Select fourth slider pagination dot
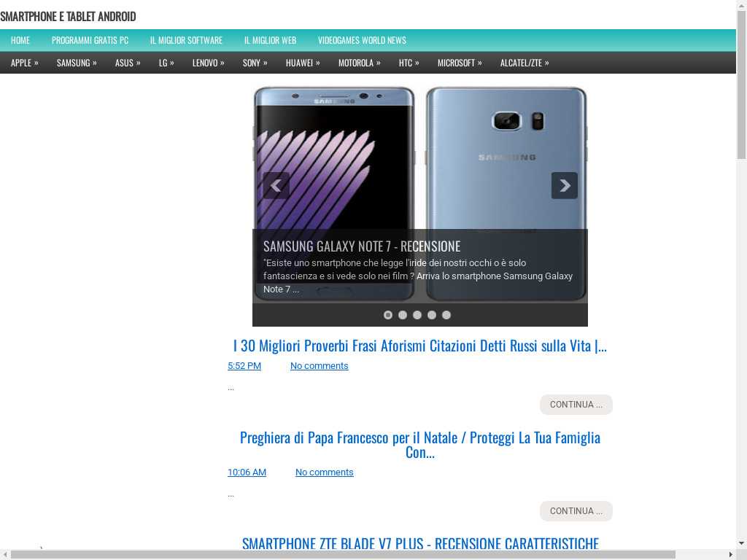747x560 pixels. (x=432, y=315)
